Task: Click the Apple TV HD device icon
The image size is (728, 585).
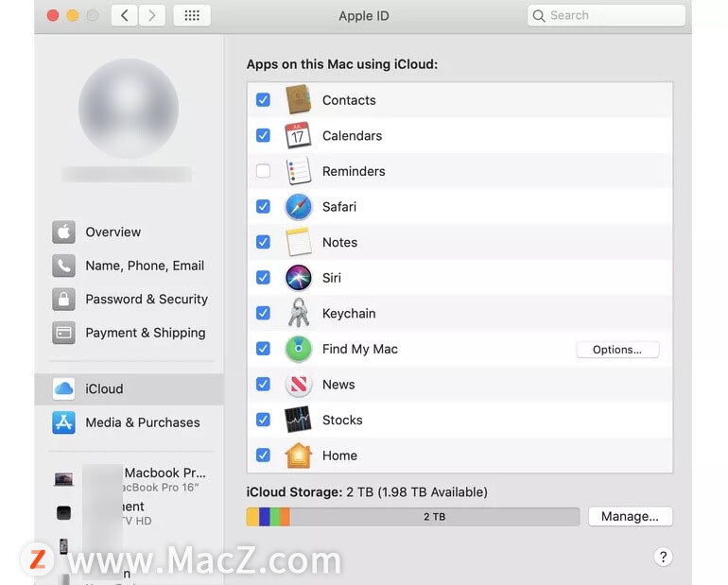Action: click(63, 512)
